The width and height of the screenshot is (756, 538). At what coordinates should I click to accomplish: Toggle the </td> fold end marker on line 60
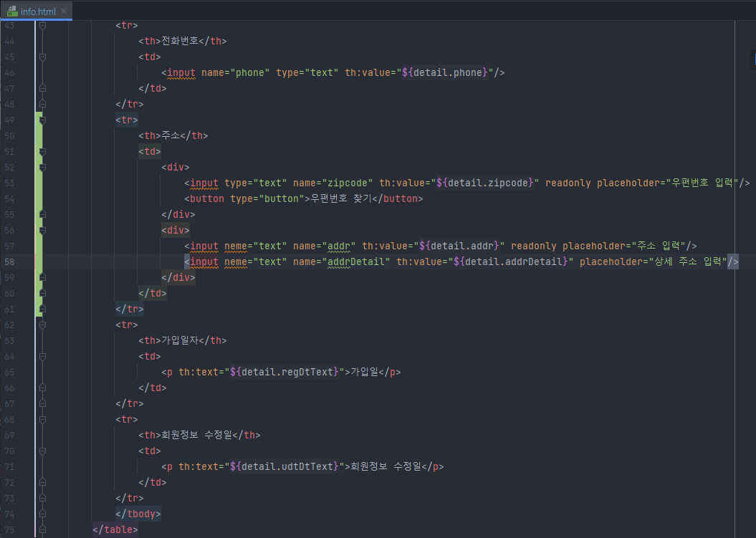click(42, 293)
